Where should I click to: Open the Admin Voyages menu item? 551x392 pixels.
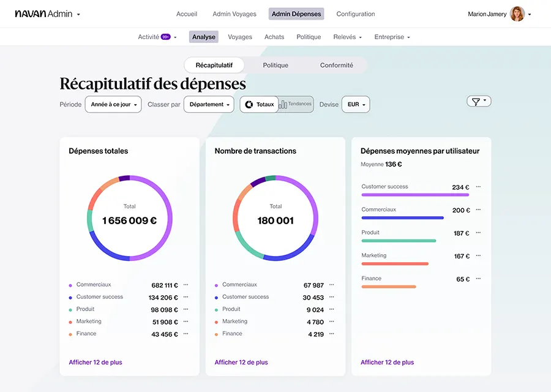point(234,13)
